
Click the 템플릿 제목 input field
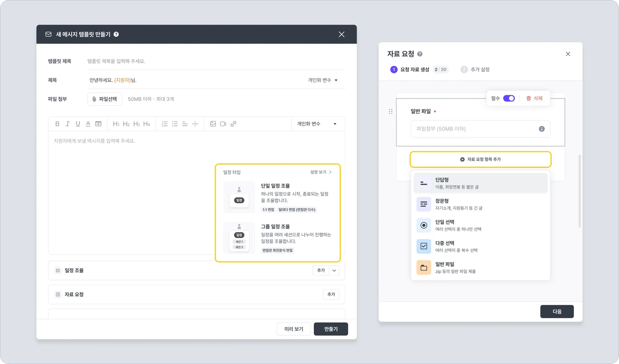coord(216,61)
